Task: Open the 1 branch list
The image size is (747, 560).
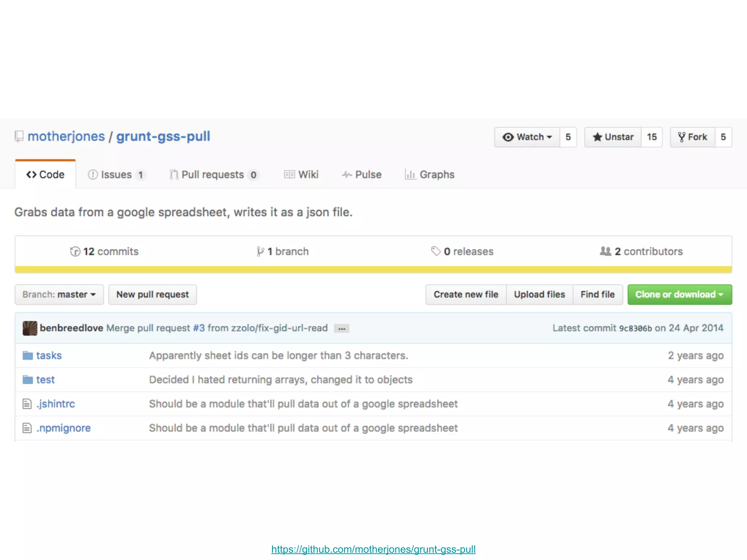Action: pos(283,251)
